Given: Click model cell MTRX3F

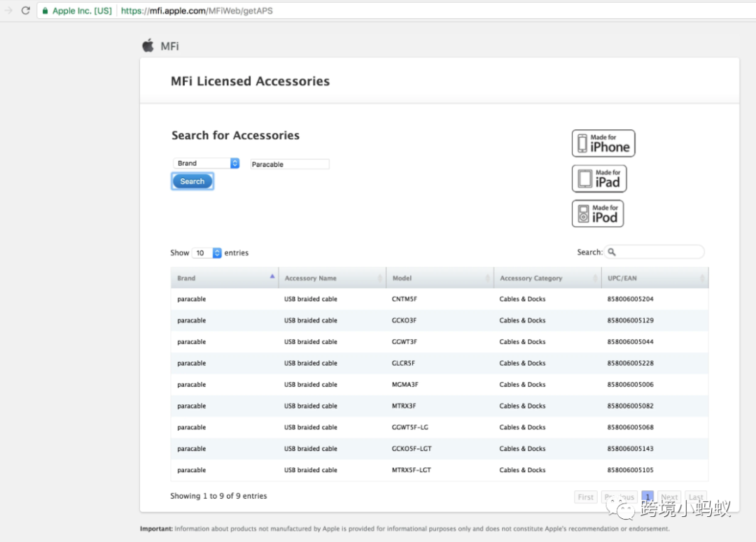Looking at the screenshot, I should tap(404, 406).
